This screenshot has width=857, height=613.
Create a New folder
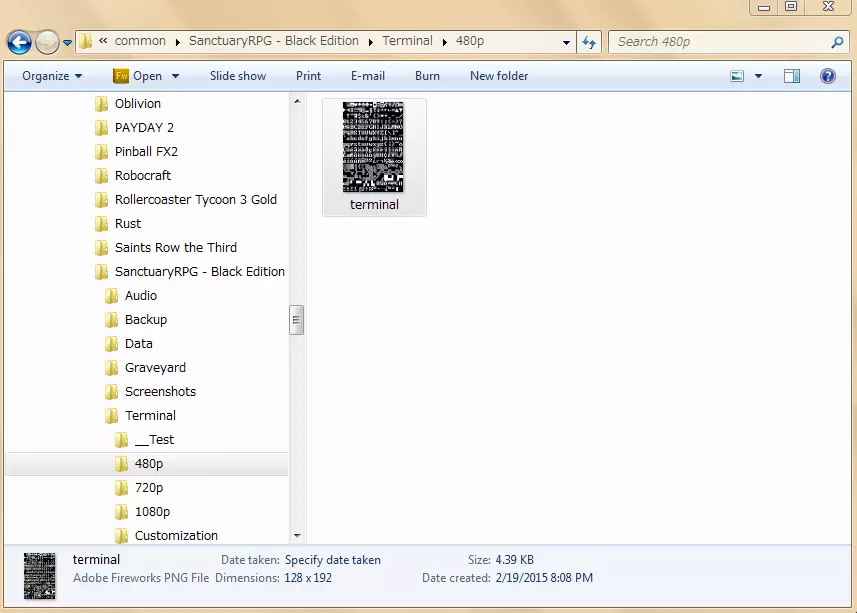[499, 76]
